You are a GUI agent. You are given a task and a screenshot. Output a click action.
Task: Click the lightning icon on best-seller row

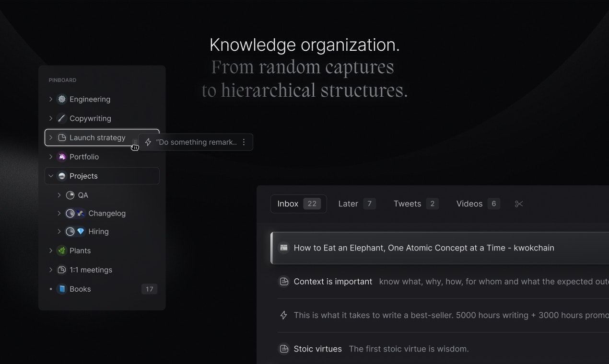pos(284,315)
